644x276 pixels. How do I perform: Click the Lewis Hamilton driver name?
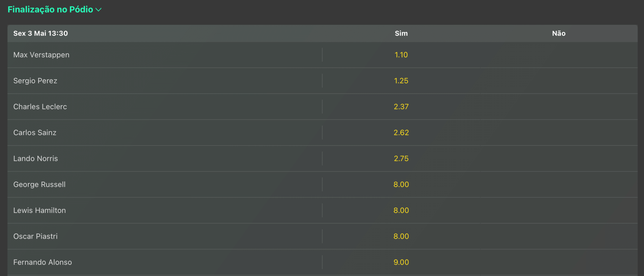tap(40, 210)
